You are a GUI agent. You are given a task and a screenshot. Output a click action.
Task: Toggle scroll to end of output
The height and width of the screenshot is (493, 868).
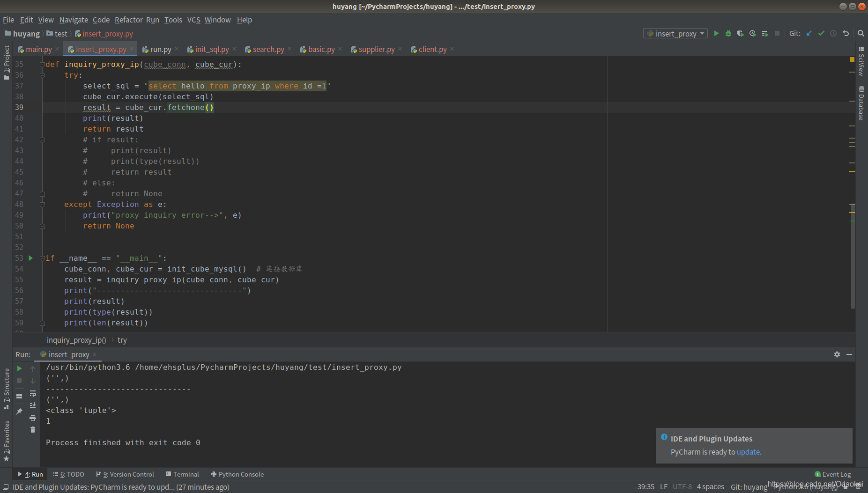click(33, 405)
